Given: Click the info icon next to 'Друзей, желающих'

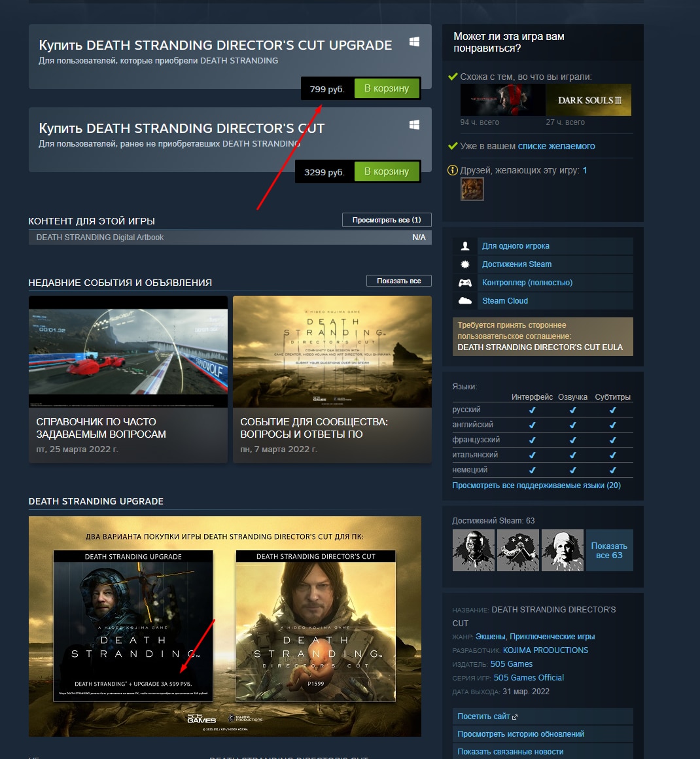Looking at the screenshot, I should point(453,170).
